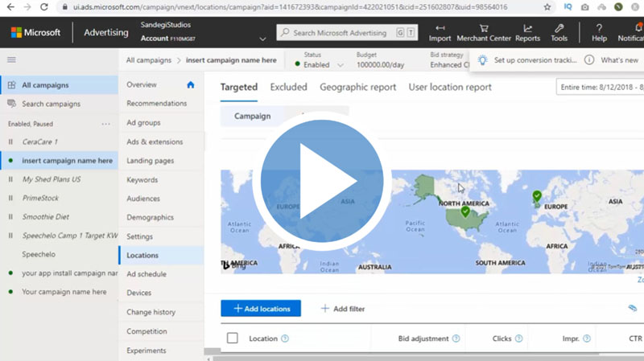The image size is (644, 361).
Task: Collapse the hamburger navigation menu
Action: [11, 59]
